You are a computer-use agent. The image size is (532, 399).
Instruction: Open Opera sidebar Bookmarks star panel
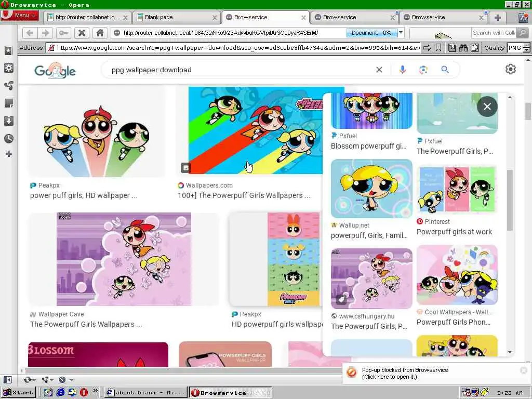pyautogui.click(x=8, y=50)
